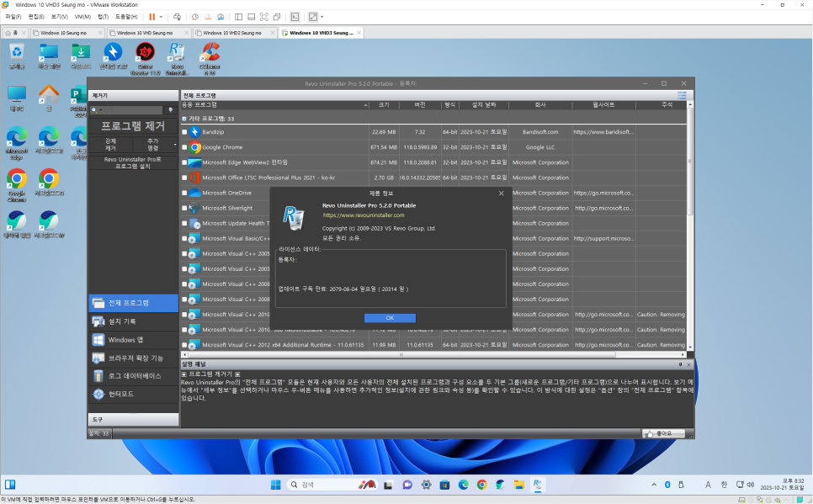
Task: Click the search magnifier icon in Revo sidebar
Action: [x=94, y=110]
